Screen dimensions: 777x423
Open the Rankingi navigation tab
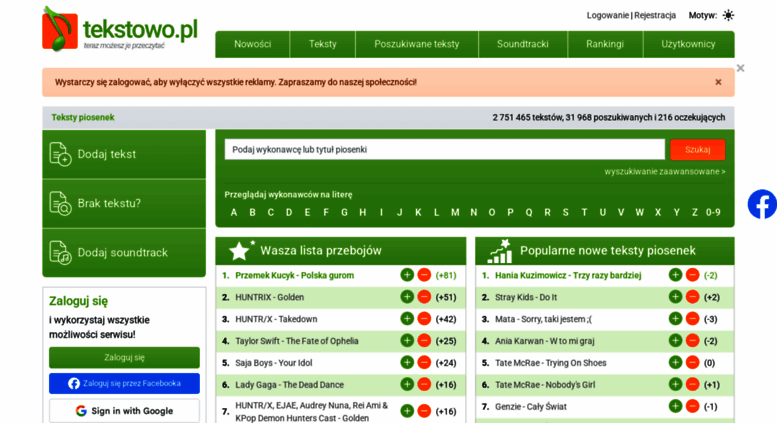(604, 44)
